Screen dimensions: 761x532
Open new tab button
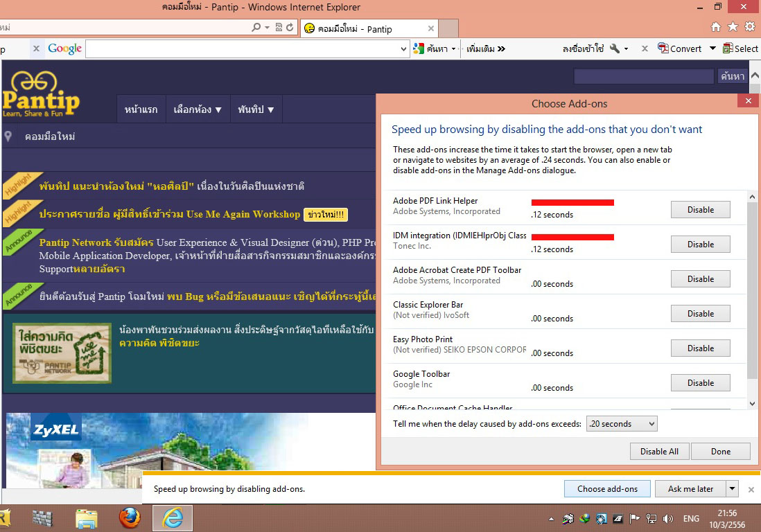(448, 28)
